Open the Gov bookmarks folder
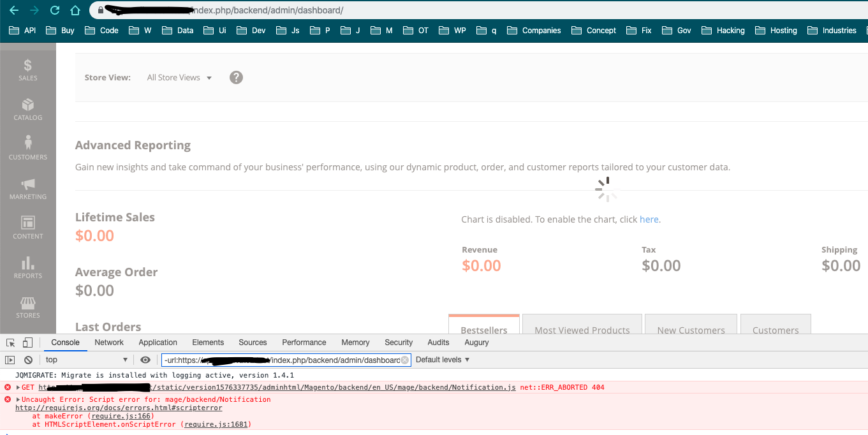 [x=677, y=30]
